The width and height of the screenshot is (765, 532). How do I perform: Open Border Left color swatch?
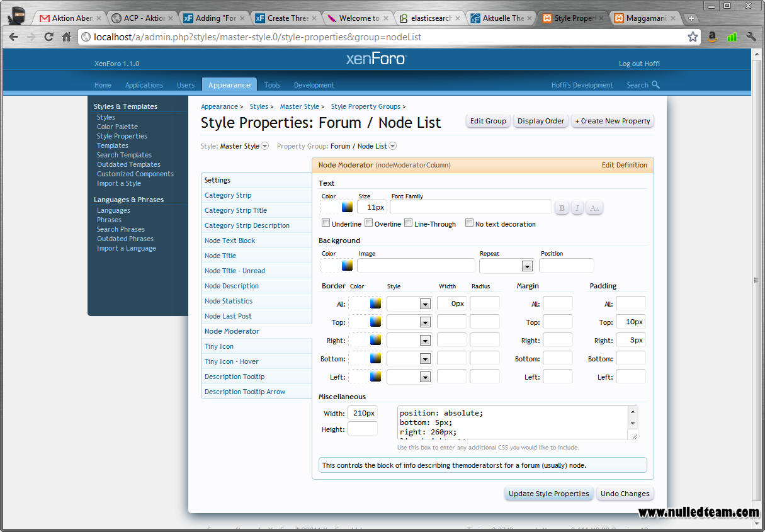pyautogui.click(x=376, y=376)
